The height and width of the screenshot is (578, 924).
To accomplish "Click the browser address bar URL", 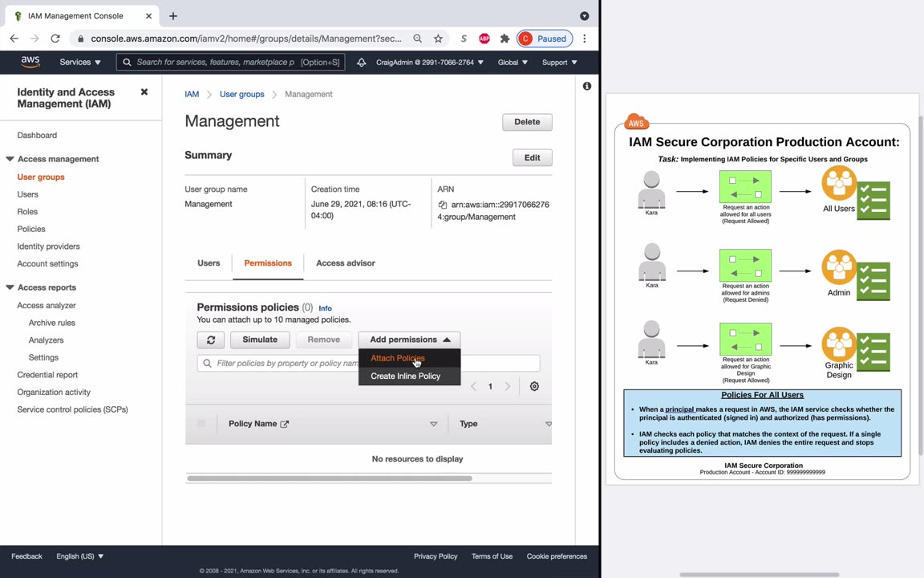I will [245, 39].
